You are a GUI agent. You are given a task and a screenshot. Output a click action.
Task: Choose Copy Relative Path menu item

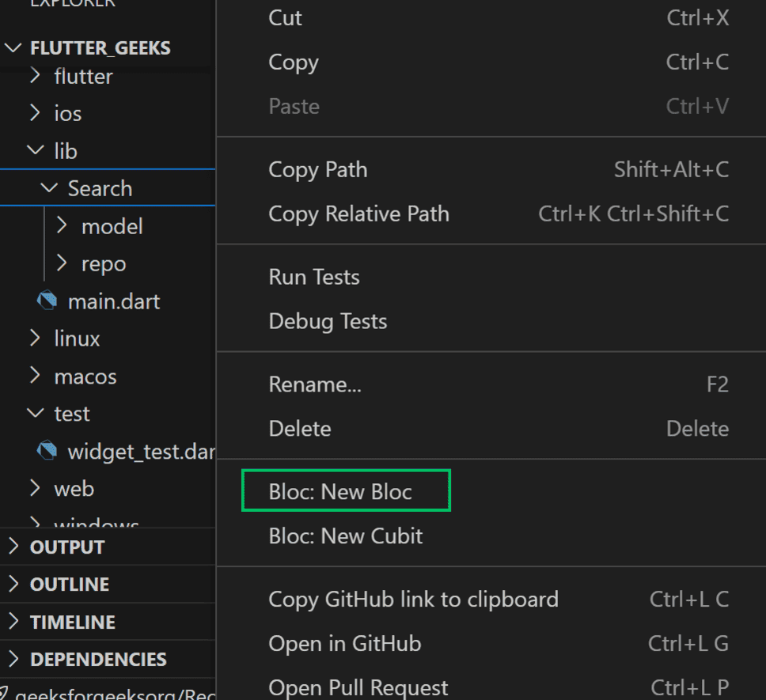pos(358,214)
